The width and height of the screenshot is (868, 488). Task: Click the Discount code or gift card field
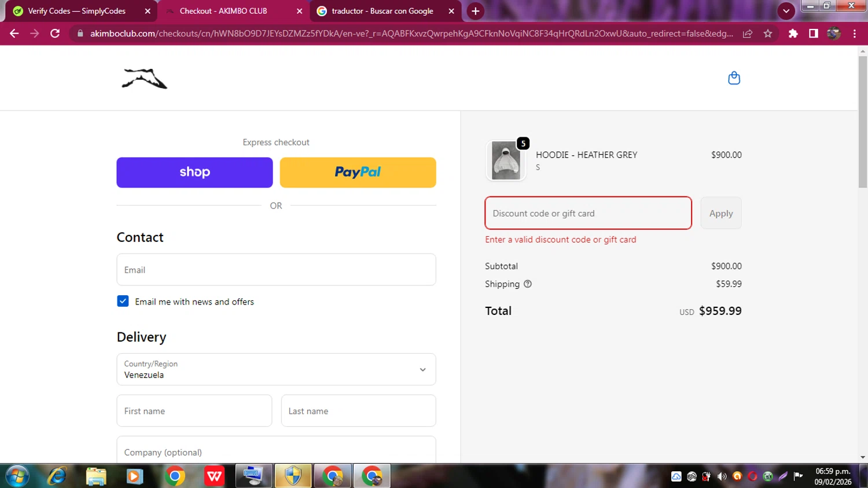tap(588, 213)
